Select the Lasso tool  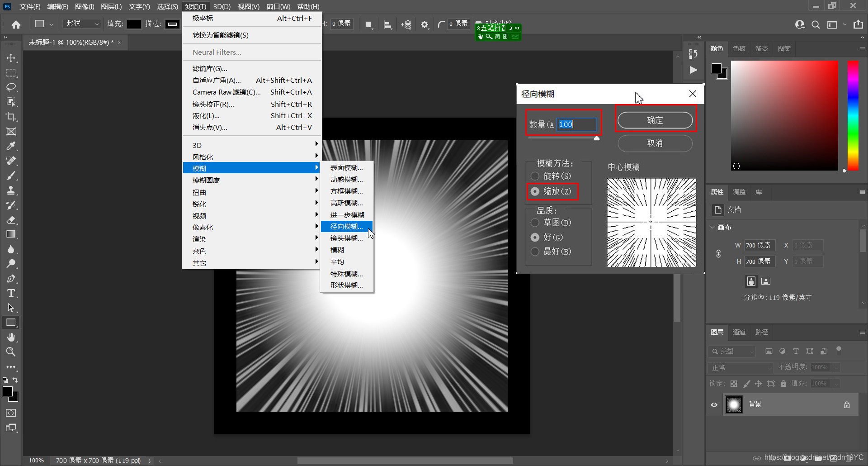point(11,87)
